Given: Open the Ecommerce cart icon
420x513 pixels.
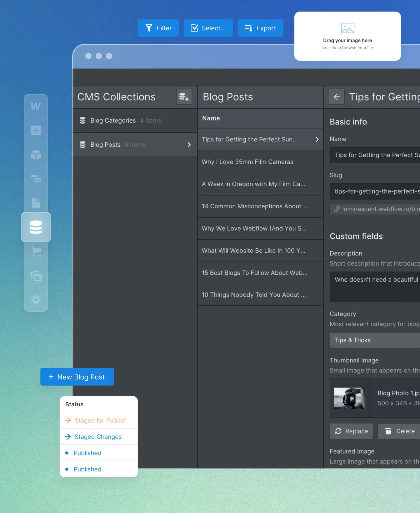Looking at the screenshot, I should point(36,251).
